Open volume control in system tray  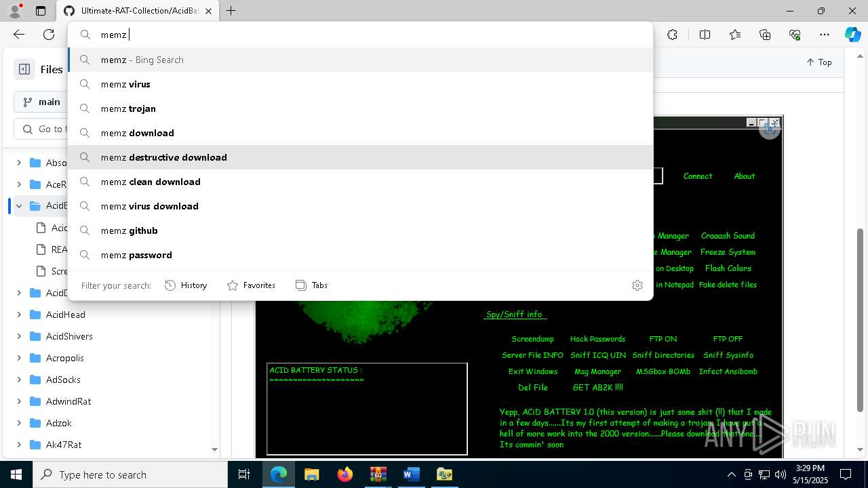coord(781,474)
